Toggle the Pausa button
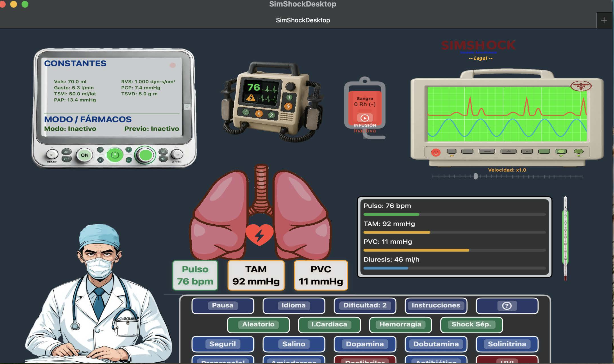Screen dimensions: 614x364 click(223, 306)
